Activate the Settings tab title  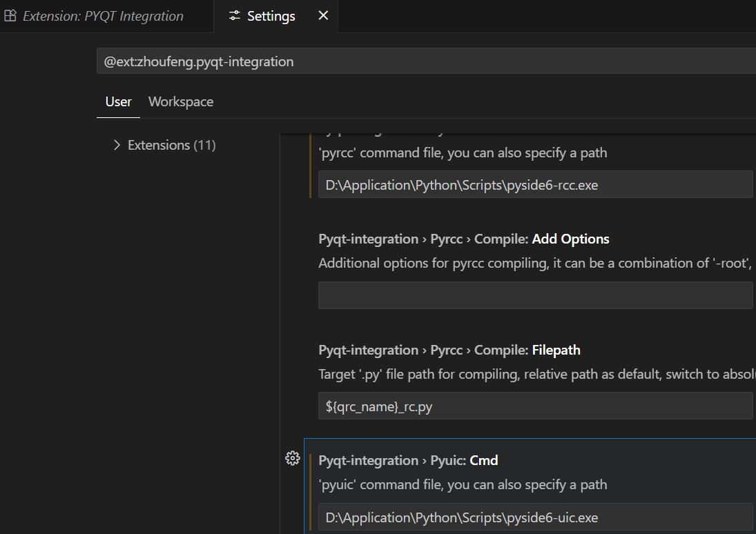point(271,16)
